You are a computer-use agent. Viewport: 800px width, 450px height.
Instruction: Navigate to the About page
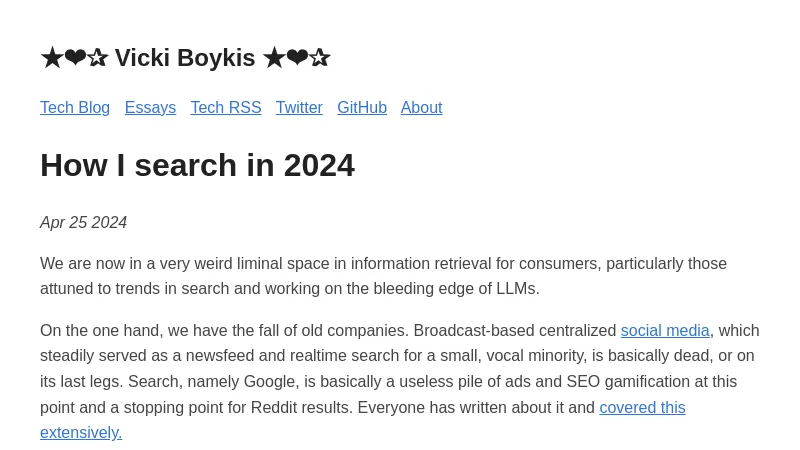point(421,108)
